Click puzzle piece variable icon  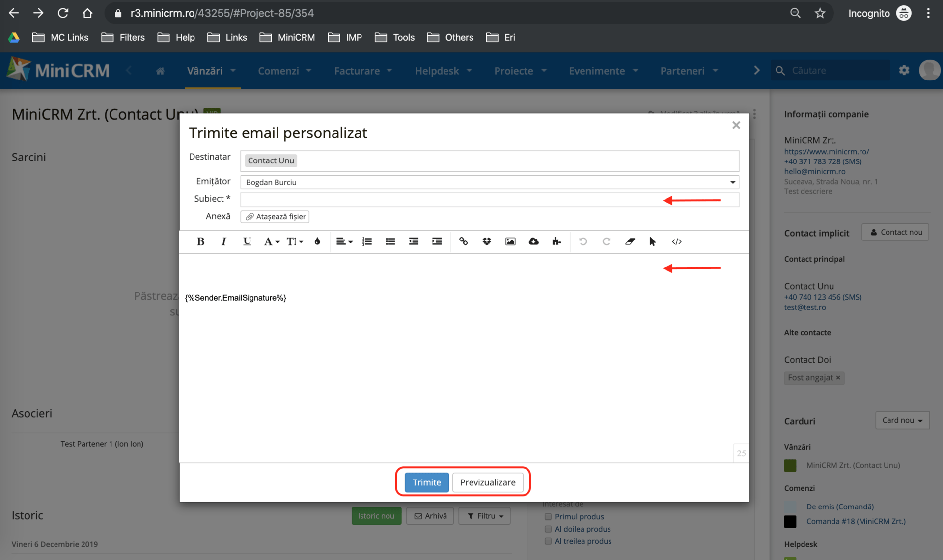[x=556, y=241]
